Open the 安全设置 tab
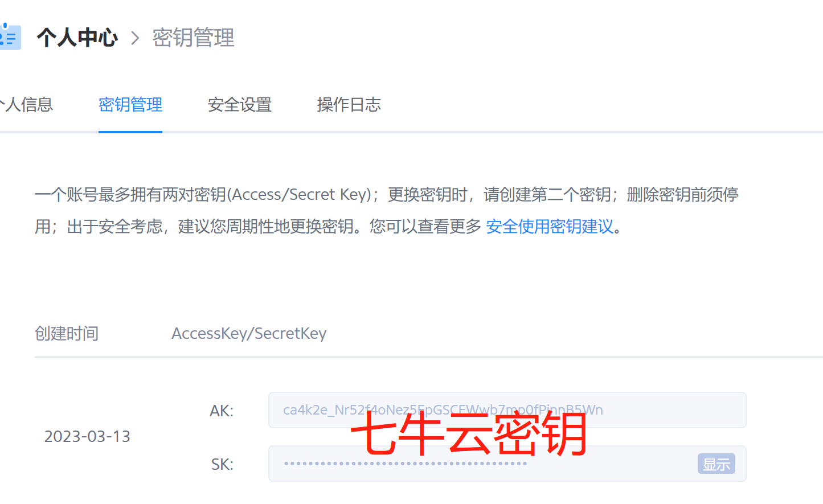 point(239,105)
